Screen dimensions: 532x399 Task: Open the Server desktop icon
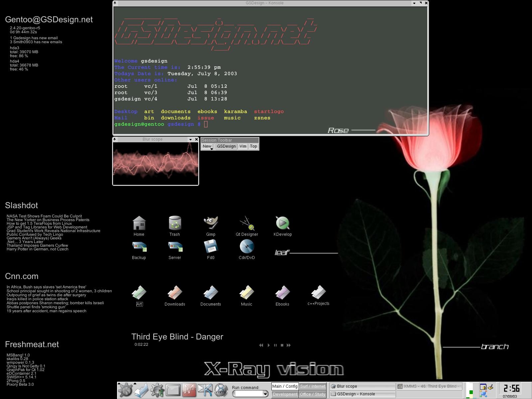175,250
